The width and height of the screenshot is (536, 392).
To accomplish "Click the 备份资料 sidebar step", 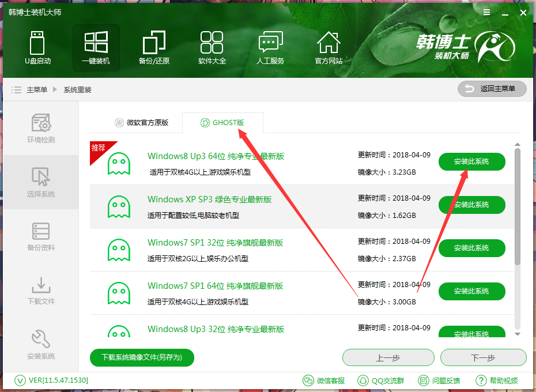I will 41,236.
